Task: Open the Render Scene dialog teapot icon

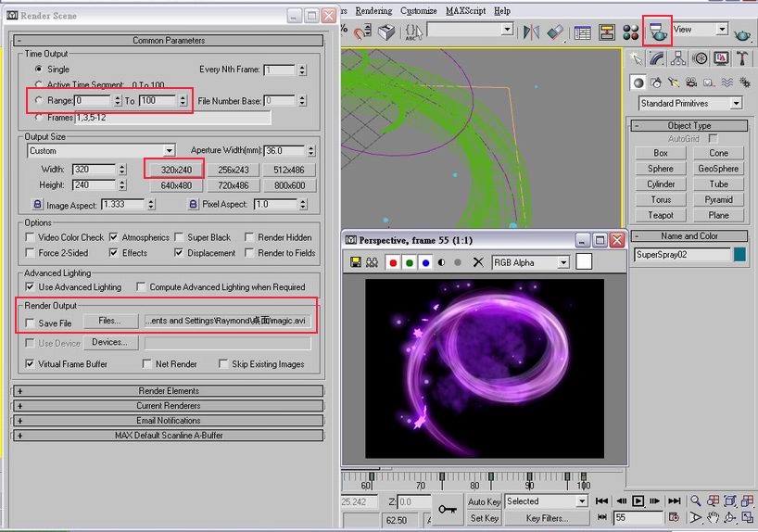Action: click(658, 32)
